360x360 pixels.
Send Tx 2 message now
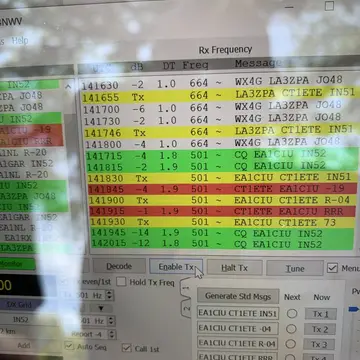point(320,329)
